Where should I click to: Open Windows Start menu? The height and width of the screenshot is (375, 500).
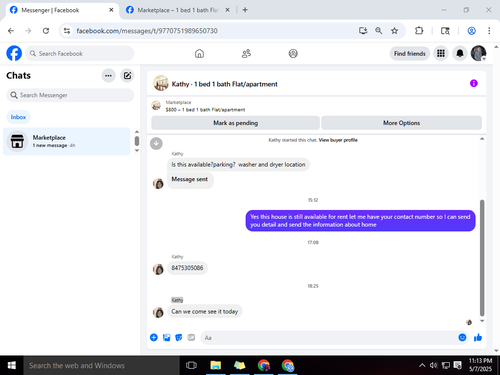[x=12, y=366]
